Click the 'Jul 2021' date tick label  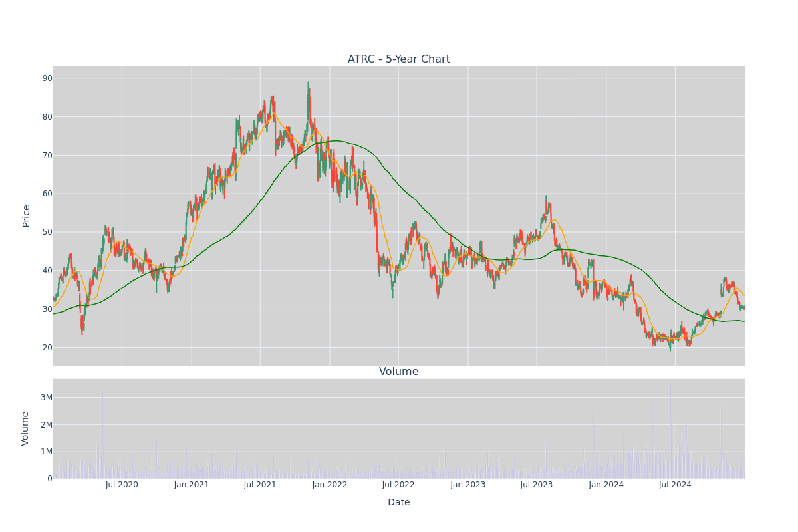260,485
